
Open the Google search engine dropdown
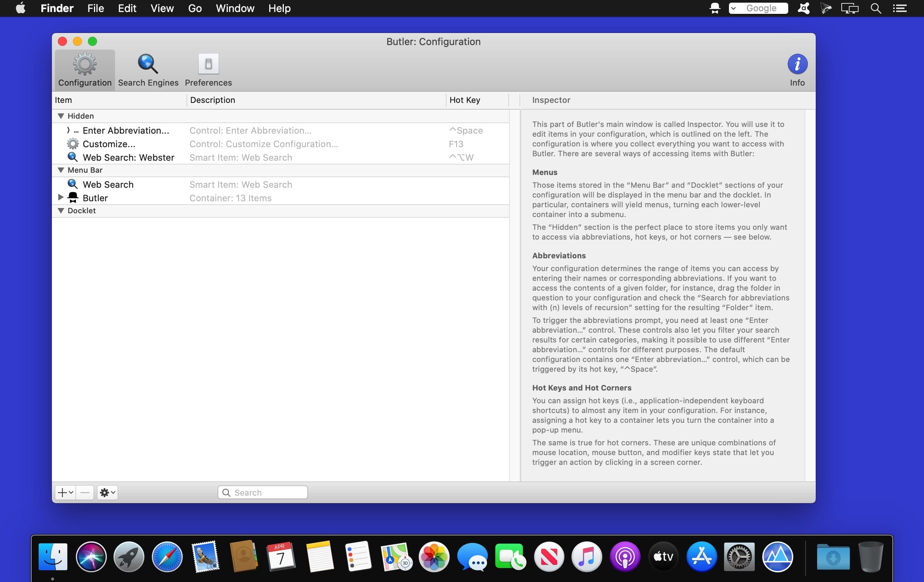(x=733, y=8)
